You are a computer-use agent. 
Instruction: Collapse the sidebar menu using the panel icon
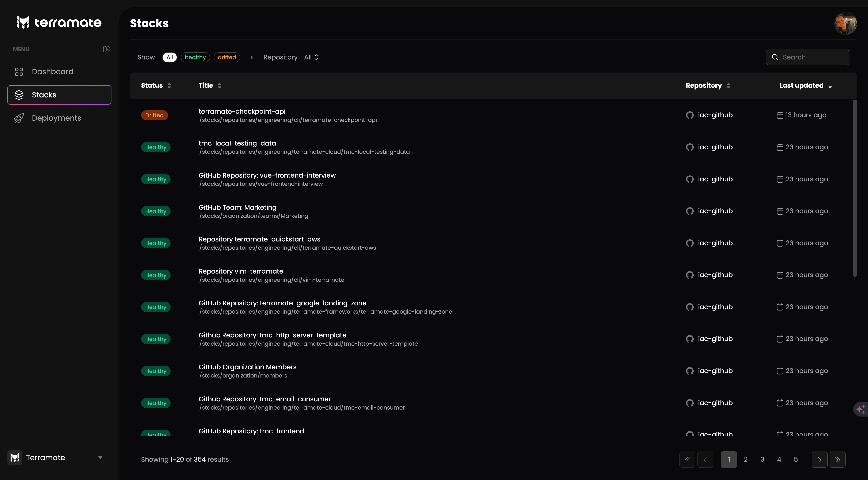(x=106, y=49)
